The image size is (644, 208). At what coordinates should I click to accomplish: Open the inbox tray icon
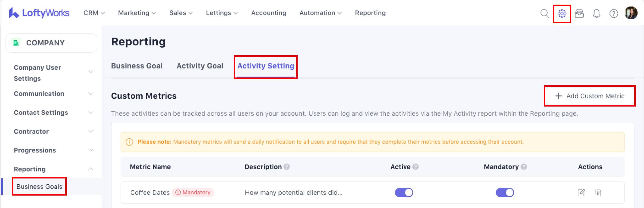point(579,13)
